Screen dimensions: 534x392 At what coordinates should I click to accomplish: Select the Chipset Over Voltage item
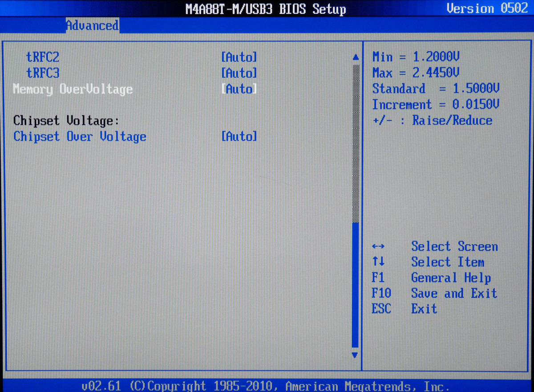click(80, 137)
